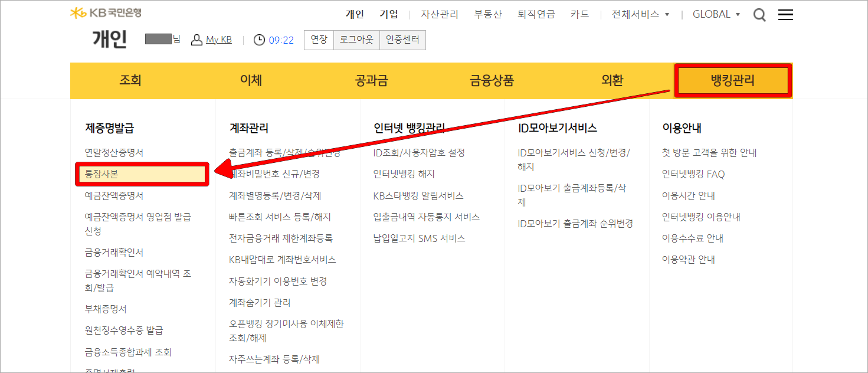Screen dimensions: 868x373
Task: Open the 부동산 top link
Action: click(x=488, y=14)
